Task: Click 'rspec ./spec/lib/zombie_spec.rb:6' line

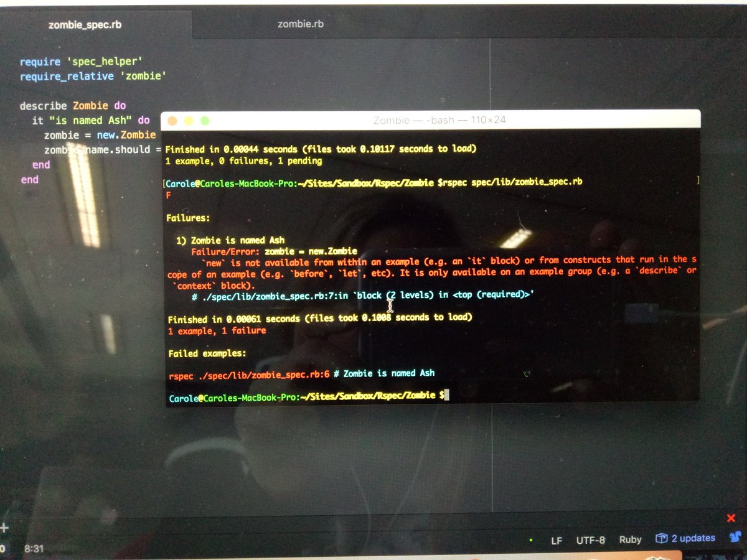Action: (302, 373)
